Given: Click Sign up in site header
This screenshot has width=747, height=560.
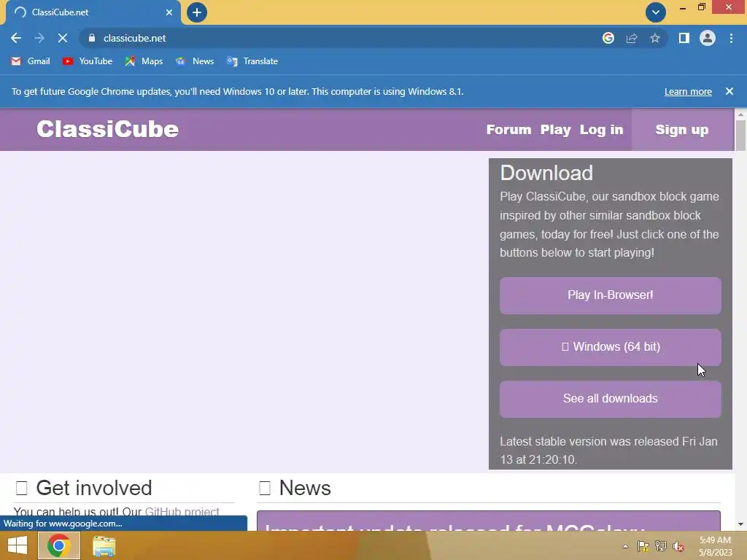Looking at the screenshot, I should tap(682, 130).
